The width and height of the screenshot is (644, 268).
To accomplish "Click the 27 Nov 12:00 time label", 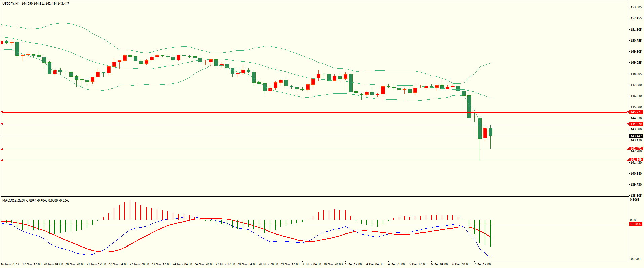I will [x=225, y=264].
